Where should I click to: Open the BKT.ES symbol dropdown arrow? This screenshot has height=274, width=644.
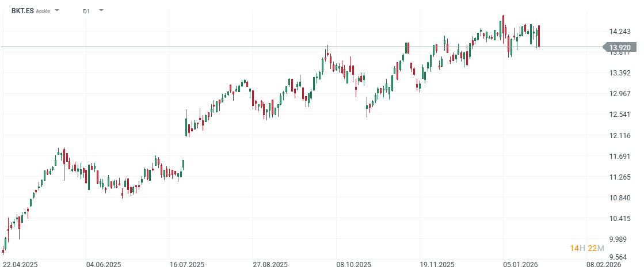57,10
